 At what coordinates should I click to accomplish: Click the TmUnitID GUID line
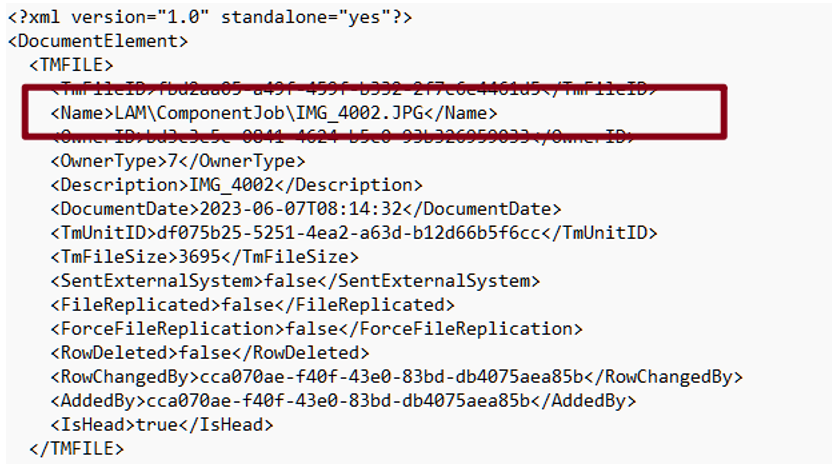[354, 233]
